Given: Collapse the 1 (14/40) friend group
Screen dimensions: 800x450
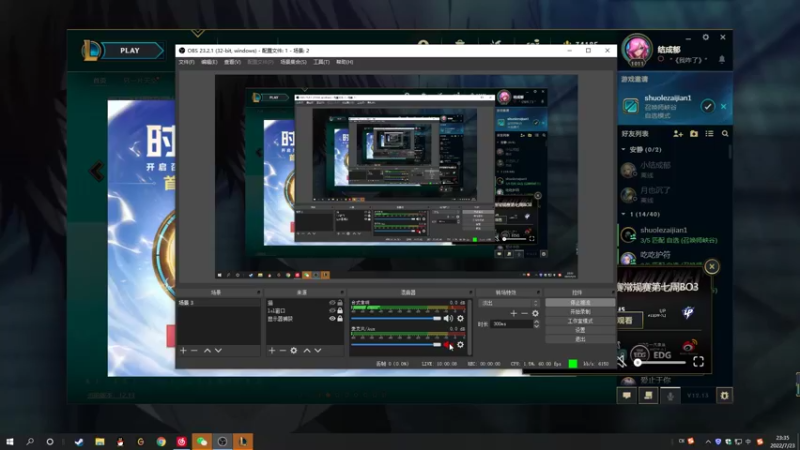Looking at the screenshot, I should point(623,214).
